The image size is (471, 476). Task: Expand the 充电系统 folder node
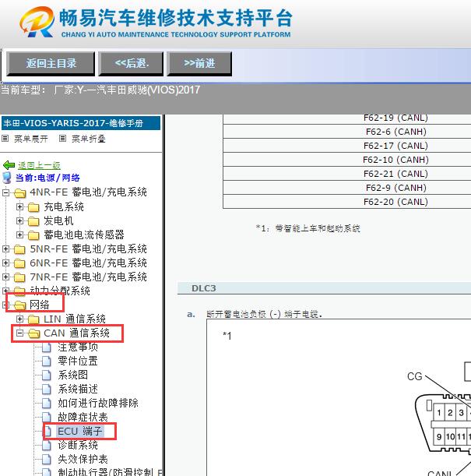coord(19,206)
